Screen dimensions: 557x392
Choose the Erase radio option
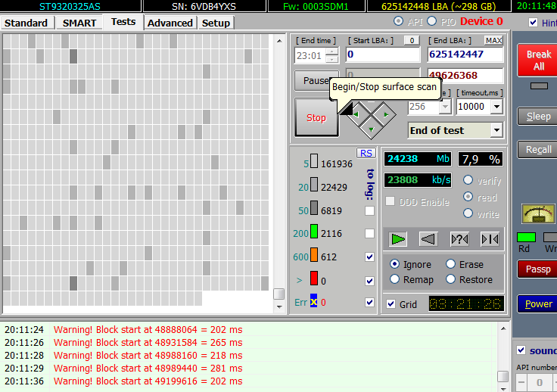[x=451, y=264]
